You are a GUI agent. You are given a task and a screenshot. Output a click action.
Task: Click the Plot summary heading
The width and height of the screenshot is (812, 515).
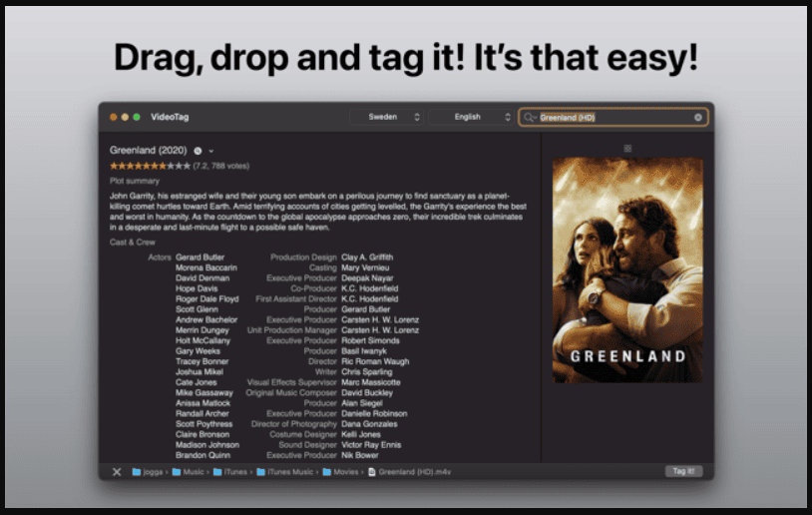(135, 181)
